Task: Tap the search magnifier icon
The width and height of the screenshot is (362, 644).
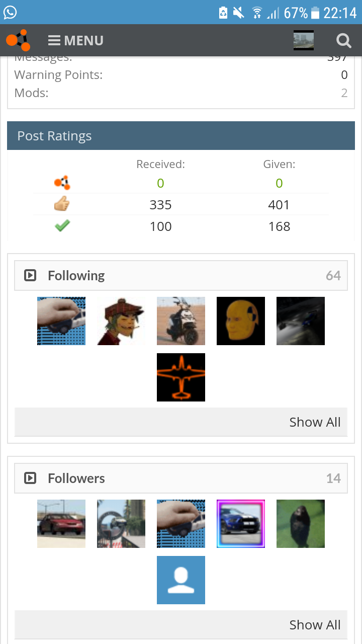Action: pos(343,40)
